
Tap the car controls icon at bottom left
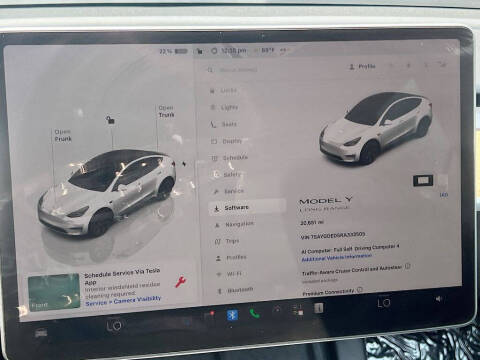(41, 332)
